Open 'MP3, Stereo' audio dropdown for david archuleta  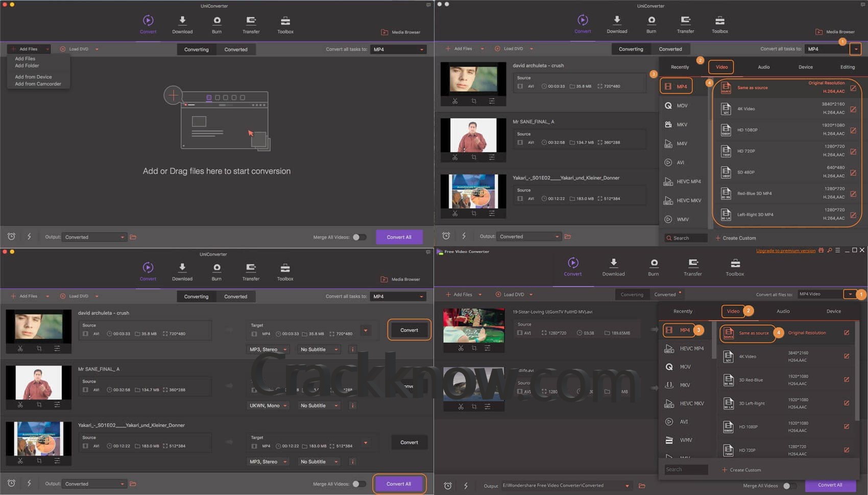(268, 349)
